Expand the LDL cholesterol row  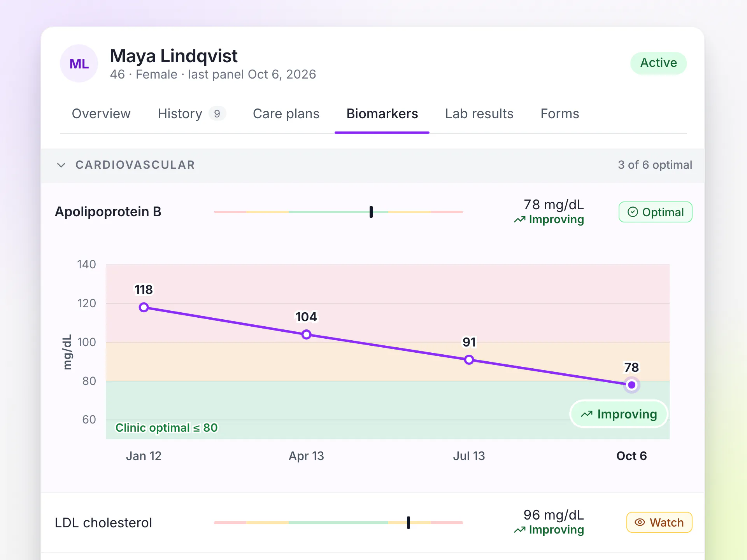tap(373, 523)
